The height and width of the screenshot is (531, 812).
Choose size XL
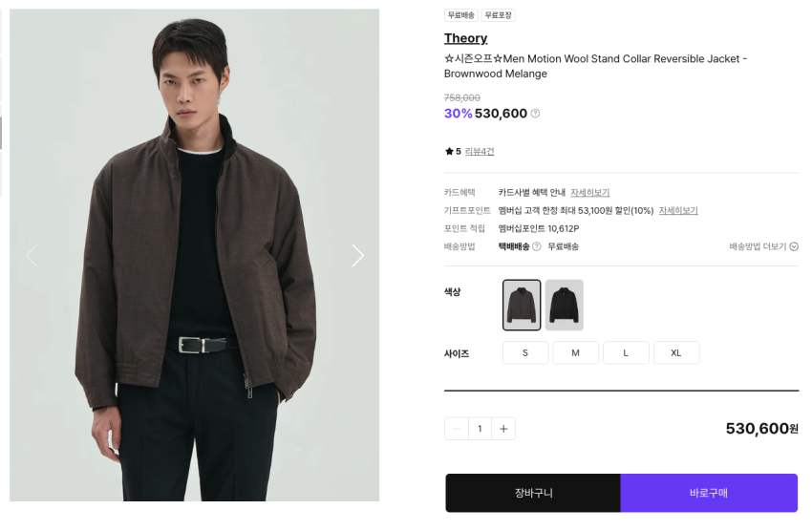[676, 352]
